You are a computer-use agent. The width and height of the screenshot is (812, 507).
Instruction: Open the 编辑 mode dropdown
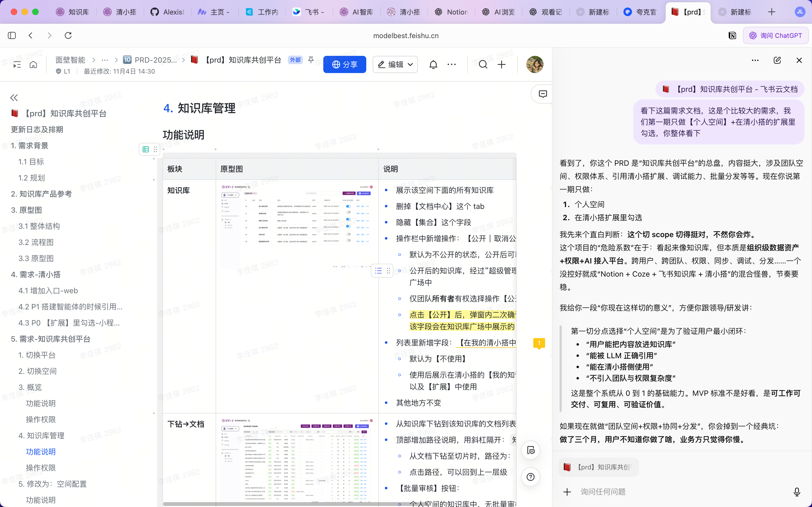coord(395,64)
